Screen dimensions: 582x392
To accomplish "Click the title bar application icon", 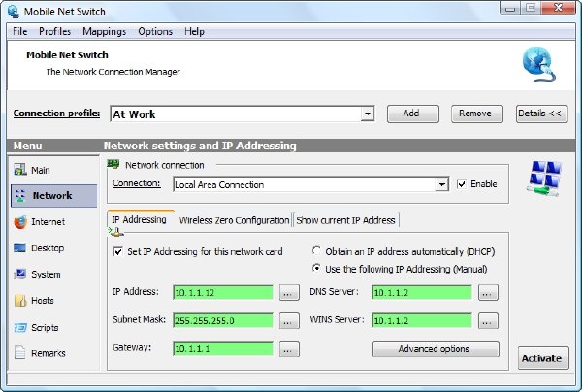I will click(14, 11).
